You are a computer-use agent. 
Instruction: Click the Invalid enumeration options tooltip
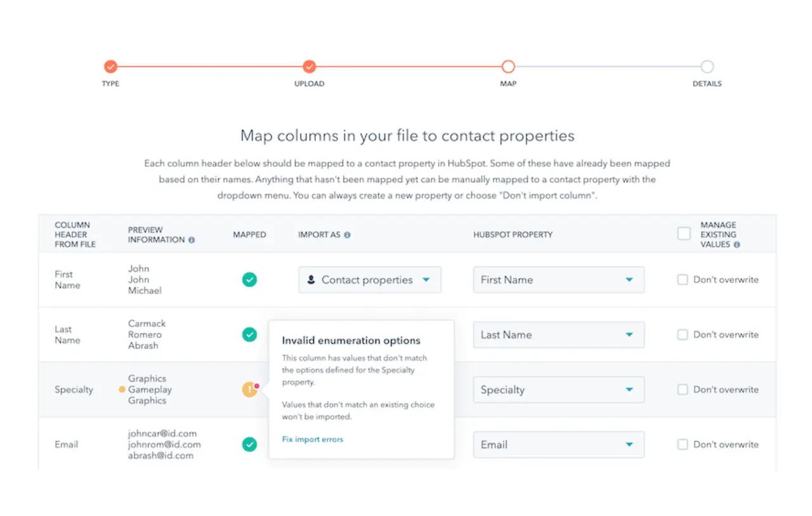[x=351, y=340]
